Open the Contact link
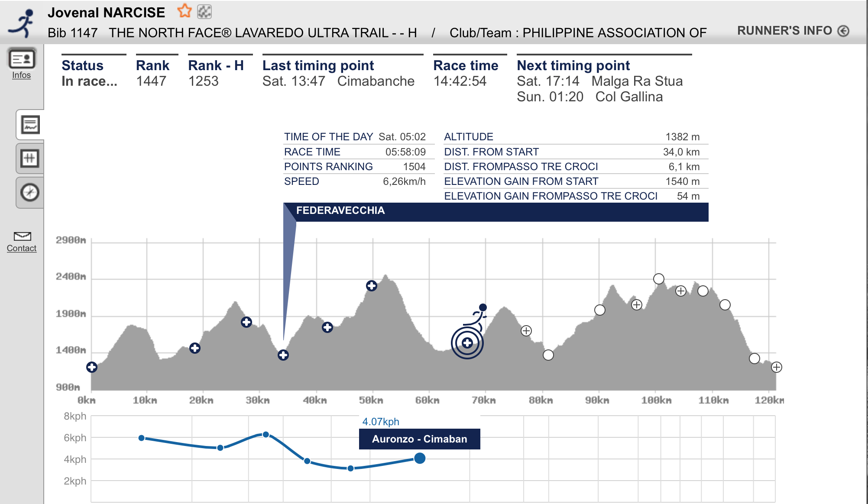Image resolution: width=868 pixels, height=504 pixels. pos(22,249)
